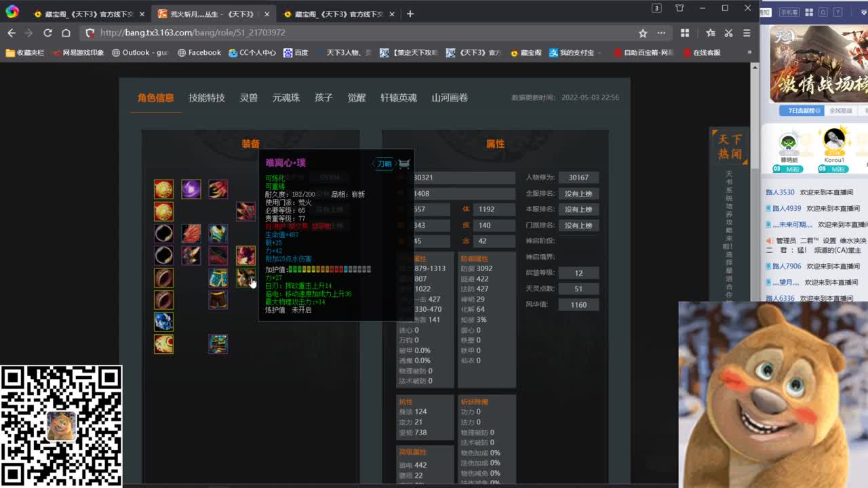Image resolution: width=868 pixels, height=488 pixels.
Task: Expand the bookmarks overflow chevron
Action: point(749,52)
